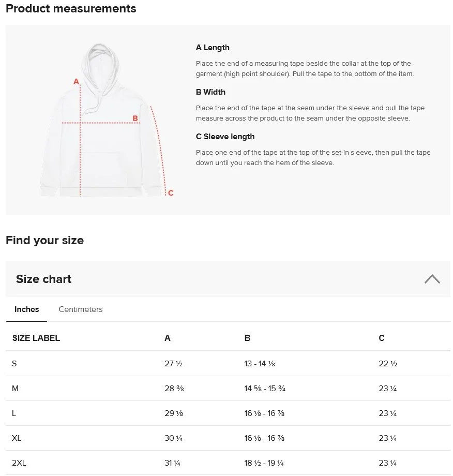Click the Size chart header

[228, 279]
